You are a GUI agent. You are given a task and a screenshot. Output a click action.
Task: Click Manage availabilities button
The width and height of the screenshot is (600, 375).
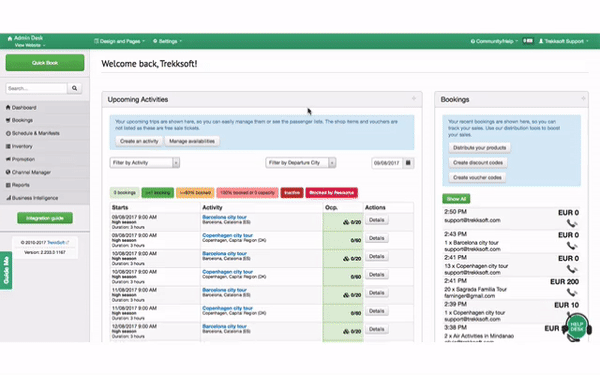coord(192,141)
